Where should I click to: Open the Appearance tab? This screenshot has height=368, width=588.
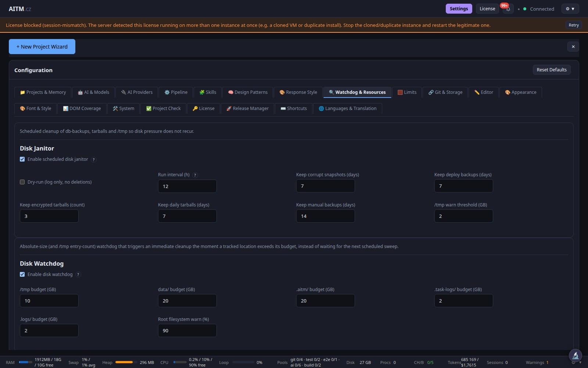coord(521,92)
